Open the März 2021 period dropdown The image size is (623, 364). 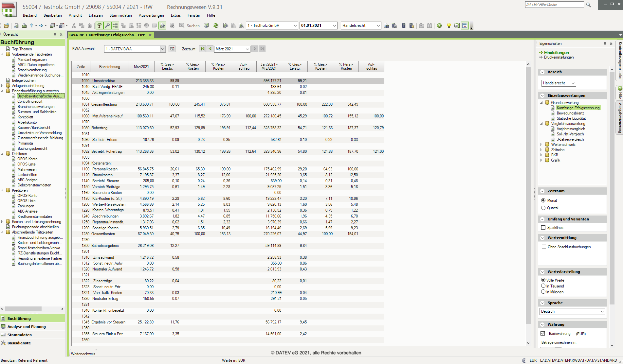[x=247, y=49]
